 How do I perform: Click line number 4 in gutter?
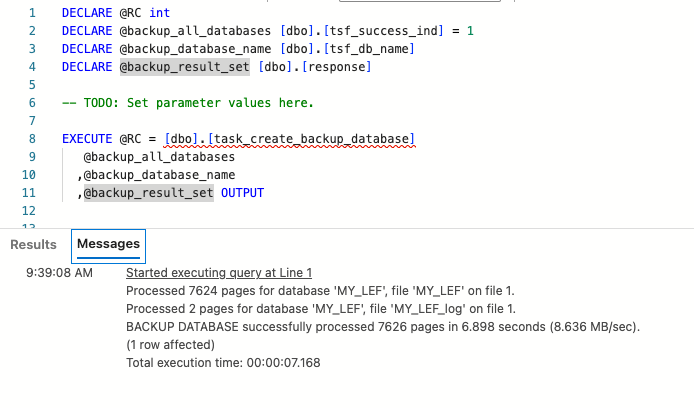coord(32,67)
